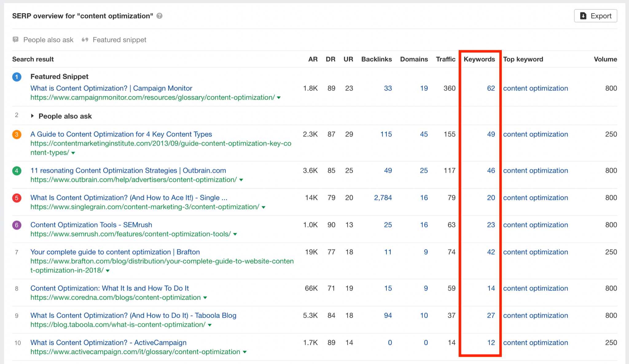Open the Content Optimization Tools - SEMrush link
Image resolution: width=629 pixels, height=364 pixels.
91,225
